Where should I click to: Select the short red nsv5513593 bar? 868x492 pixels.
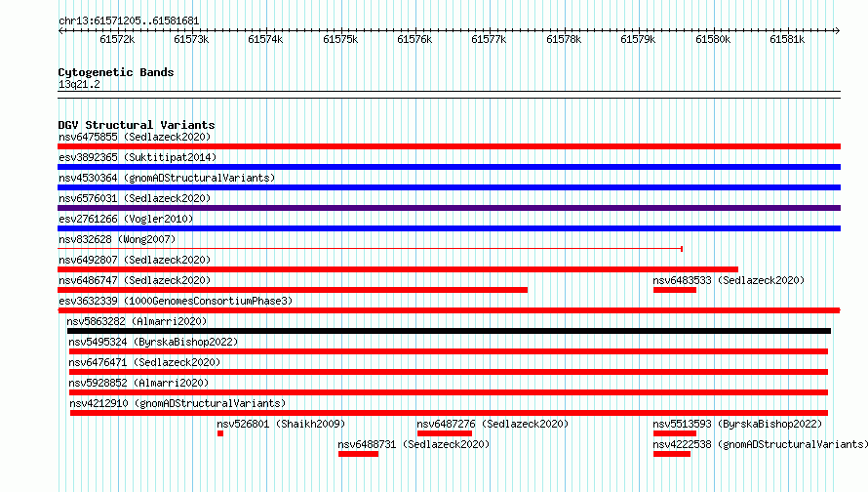click(674, 433)
